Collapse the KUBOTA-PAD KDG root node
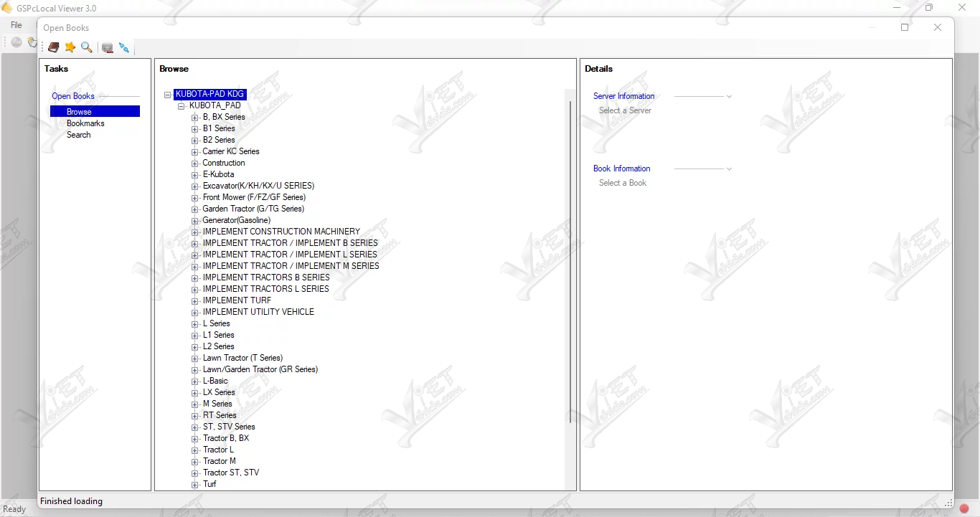The width and height of the screenshot is (980, 517). coord(168,95)
